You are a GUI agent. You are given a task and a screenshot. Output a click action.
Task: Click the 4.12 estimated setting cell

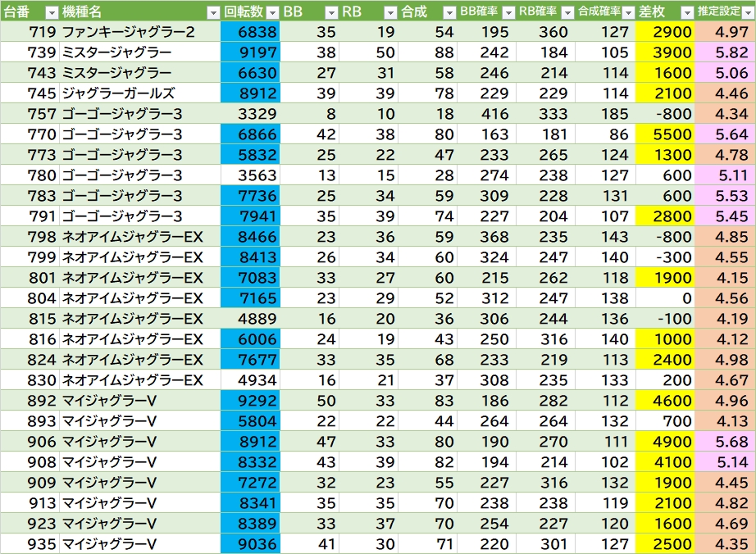(725, 339)
